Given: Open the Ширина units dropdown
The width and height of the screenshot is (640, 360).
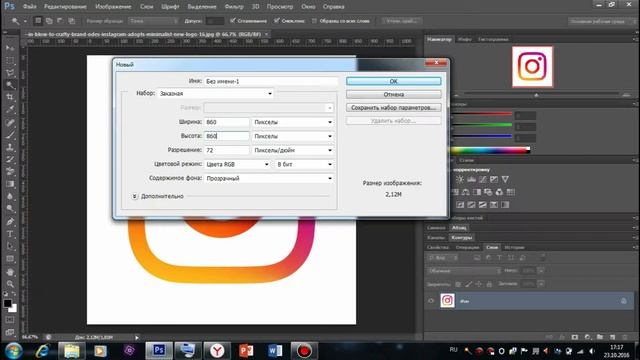Looking at the screenshot, I should (293, 122).
